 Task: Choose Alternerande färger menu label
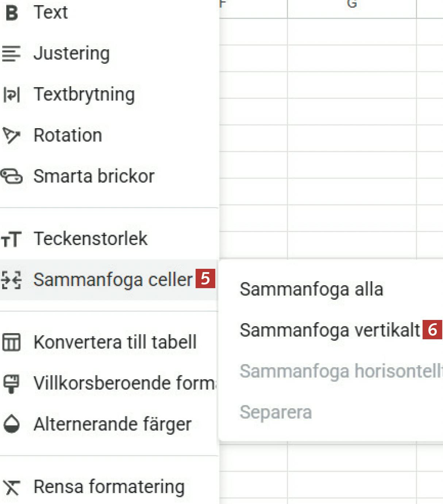pos(112,424)
